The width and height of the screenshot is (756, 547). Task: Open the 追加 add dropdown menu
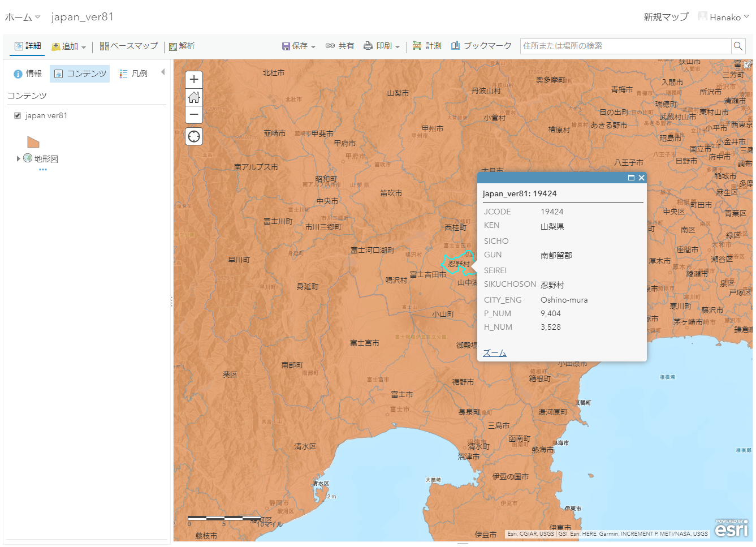[68, 46]
